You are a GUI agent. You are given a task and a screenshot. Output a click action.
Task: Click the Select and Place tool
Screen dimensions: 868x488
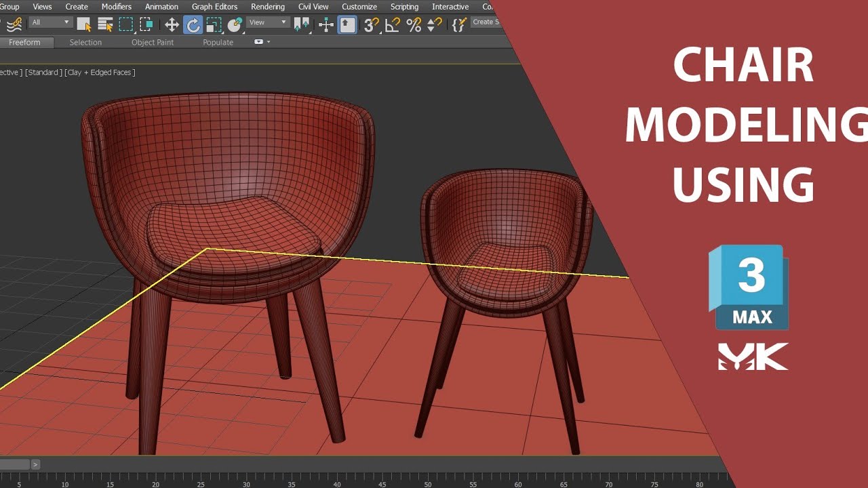235,25
